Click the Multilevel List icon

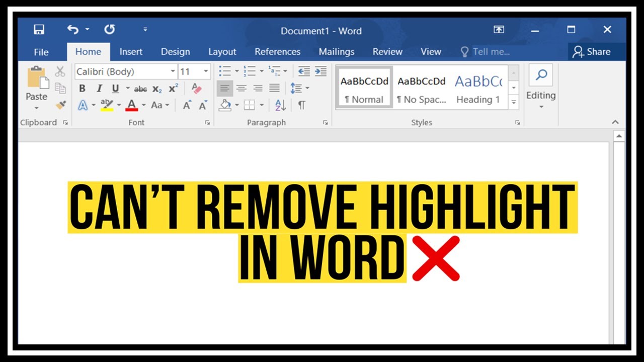[274, 71]
